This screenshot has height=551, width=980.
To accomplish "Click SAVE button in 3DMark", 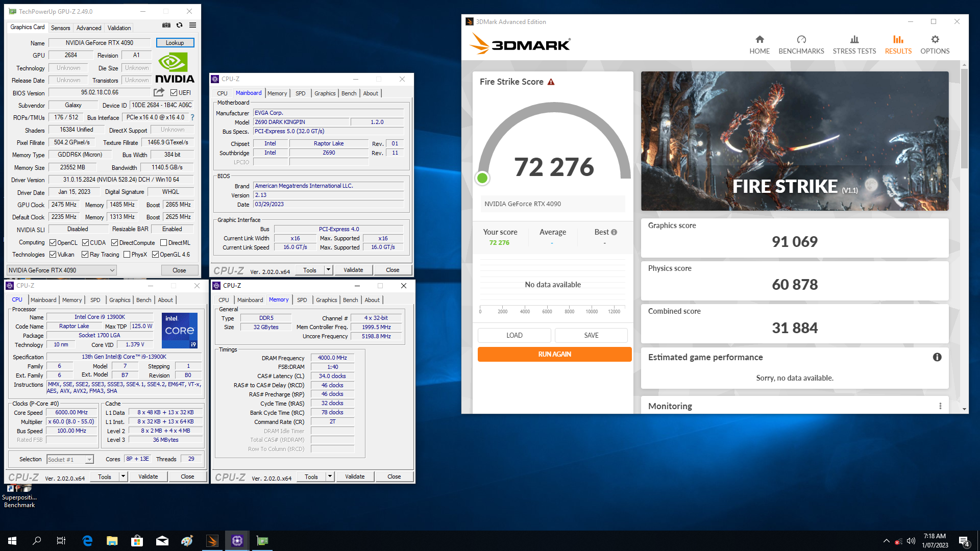I will [591, 335].
